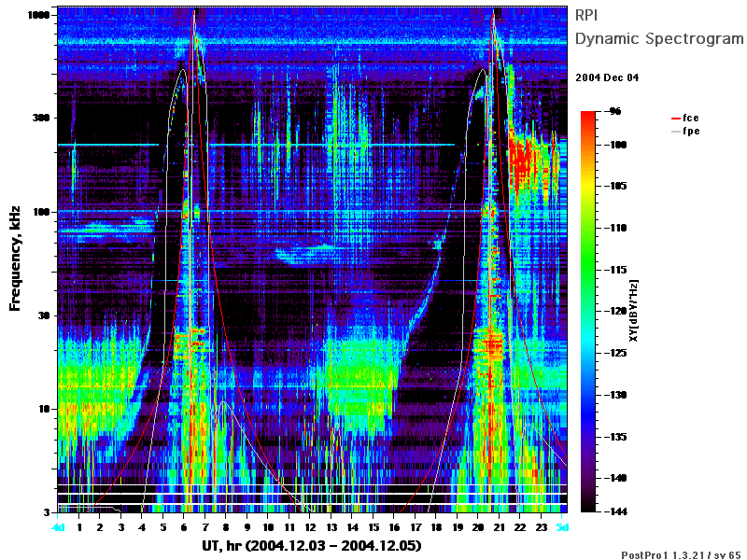747x560 pixels.
Task: Click the 1000 kHz frequency axis label
Action: click(38, 15)
